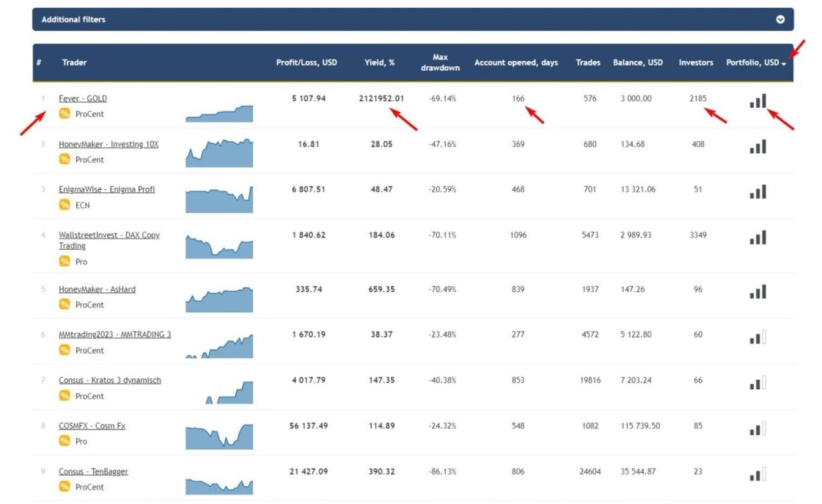Open WallstreetInvest - DAX Copy Trading link
This screenshot has height=504, width=822.
(109, 240)
